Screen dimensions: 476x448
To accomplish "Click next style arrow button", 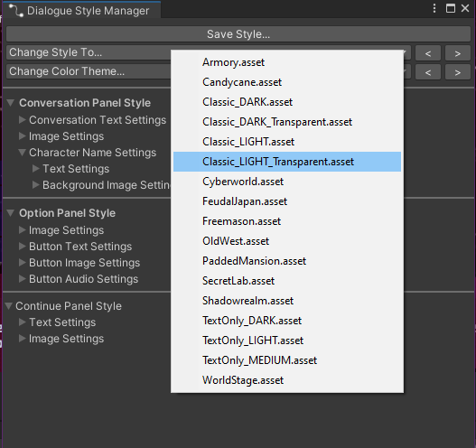I will click(458, 53).
